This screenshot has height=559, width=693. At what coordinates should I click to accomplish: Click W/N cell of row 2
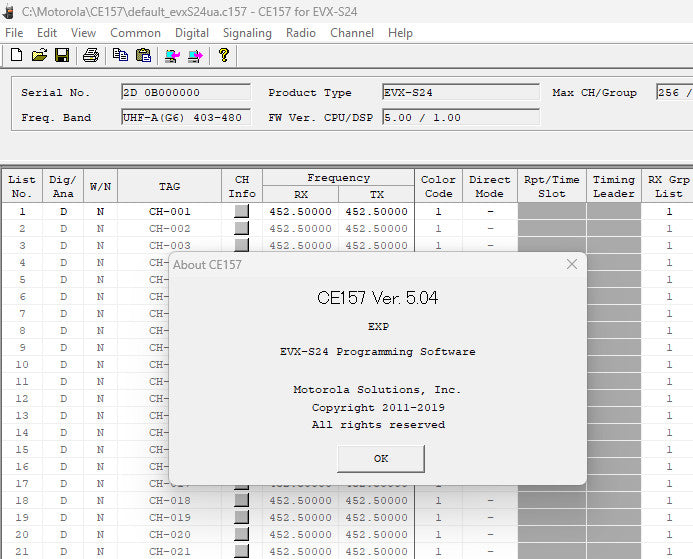coord(100,228)
